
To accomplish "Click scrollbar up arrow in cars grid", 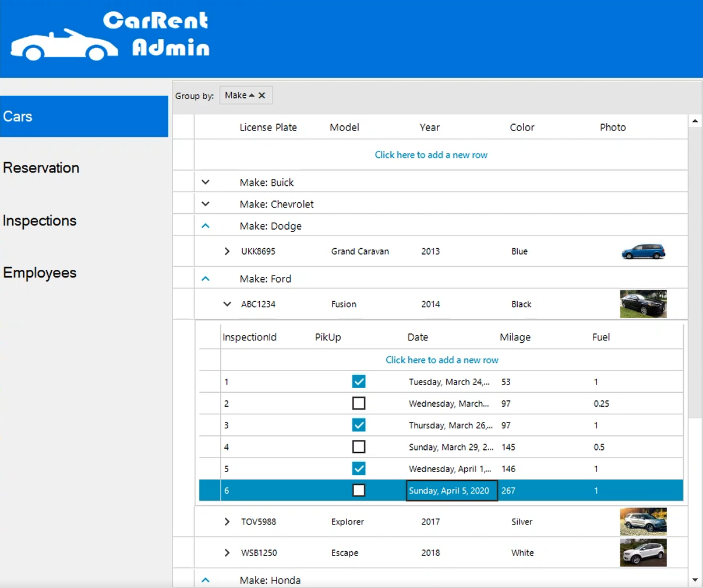I will 695,121.
